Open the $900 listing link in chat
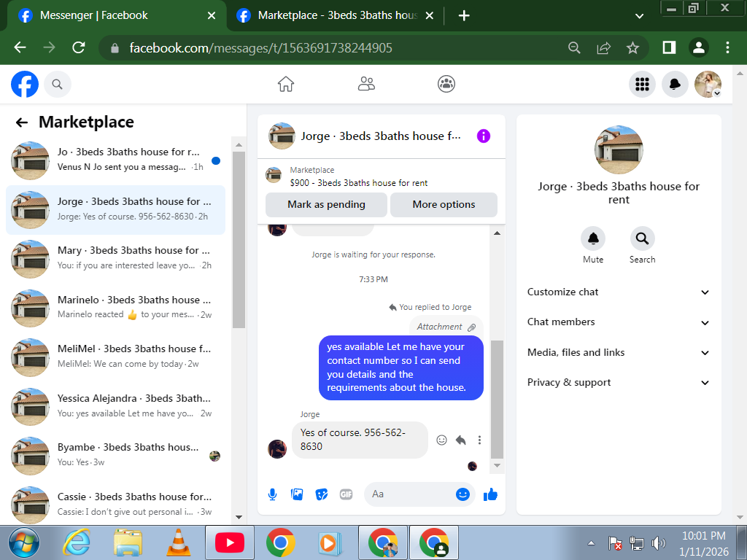The image size is (747, 560). [x=359, y=183]
